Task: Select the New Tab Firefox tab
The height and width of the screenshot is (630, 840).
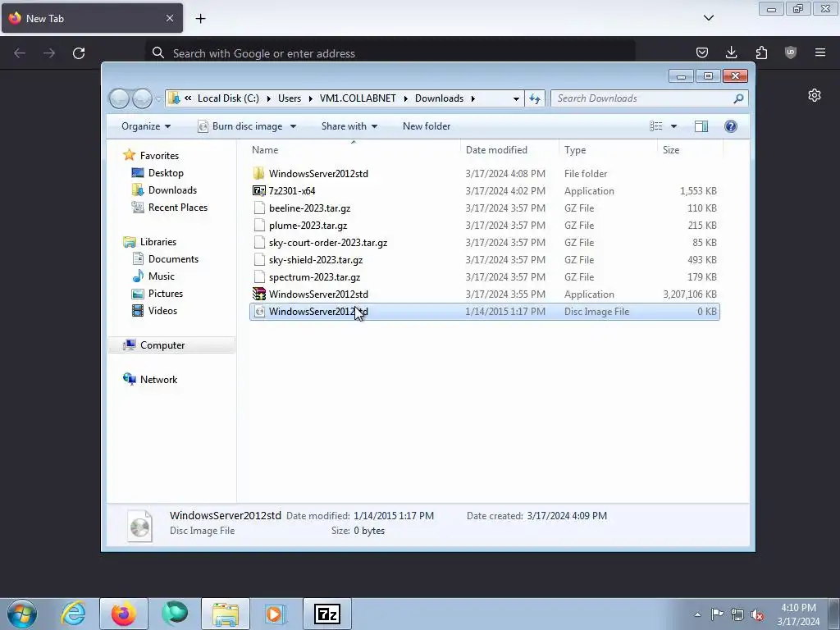Action: (x=92, y=18)
